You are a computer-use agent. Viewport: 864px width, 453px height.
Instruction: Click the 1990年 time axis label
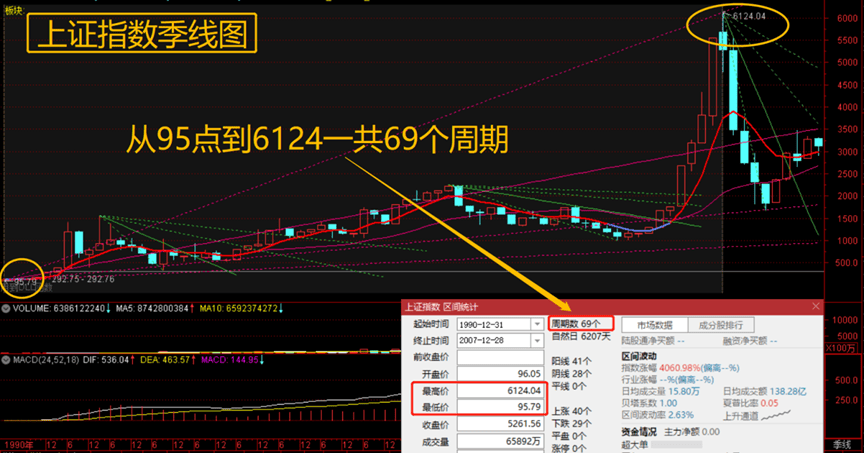(x=17, y=445)
